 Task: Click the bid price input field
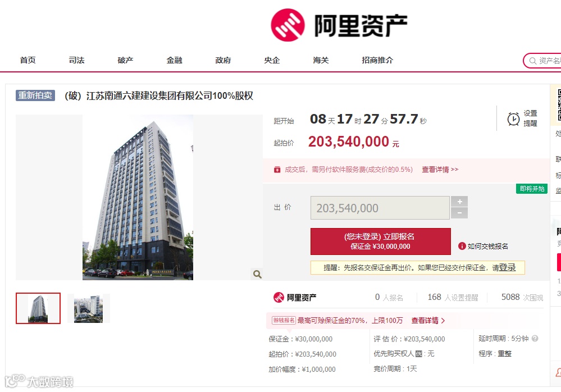pyautogui.click(x=380, y=208)
